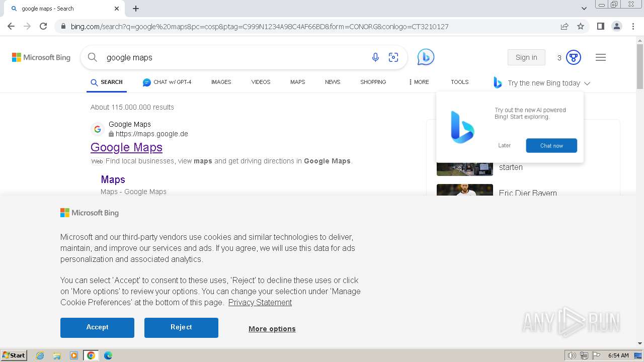Search by voice with microphone icon
The height and width of the screenshot is (362, 644).
point(375,57)
